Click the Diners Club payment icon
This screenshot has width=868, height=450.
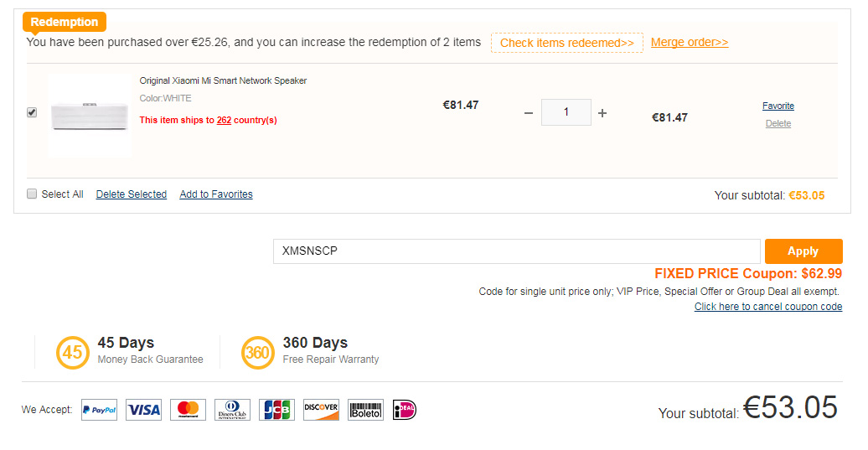pos(233,410)
